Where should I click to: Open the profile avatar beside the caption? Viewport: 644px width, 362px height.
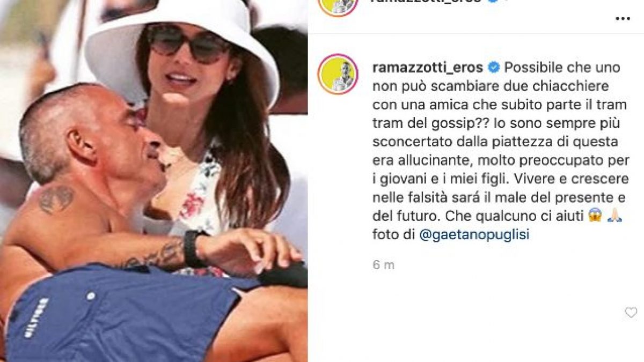(x=338, y=74)
